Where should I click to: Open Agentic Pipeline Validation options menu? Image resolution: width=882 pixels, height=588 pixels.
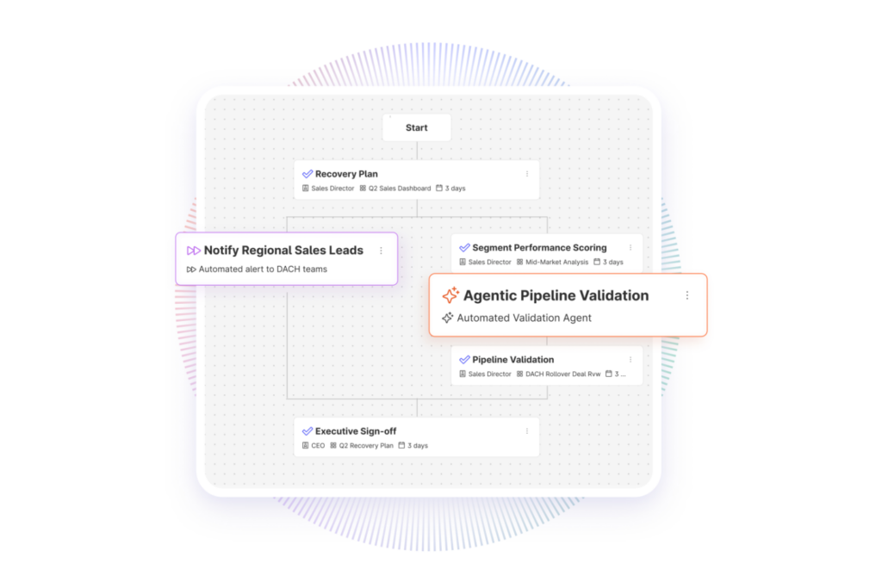pyautogui.click(x=686, y=295)
